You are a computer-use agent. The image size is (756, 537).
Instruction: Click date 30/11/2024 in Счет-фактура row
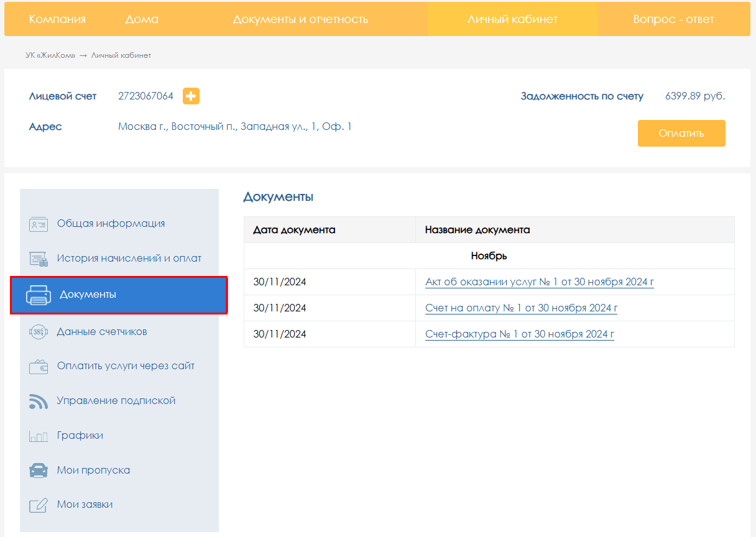280,334
